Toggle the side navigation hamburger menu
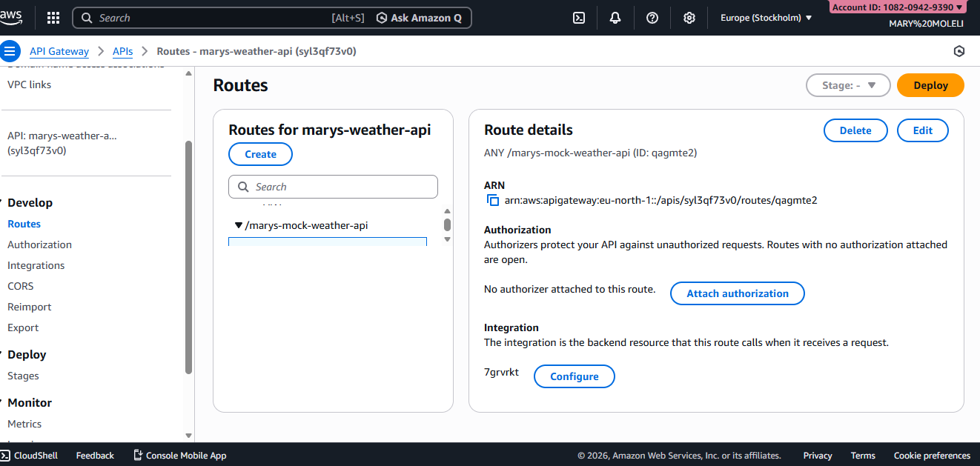 click(10, 51)
